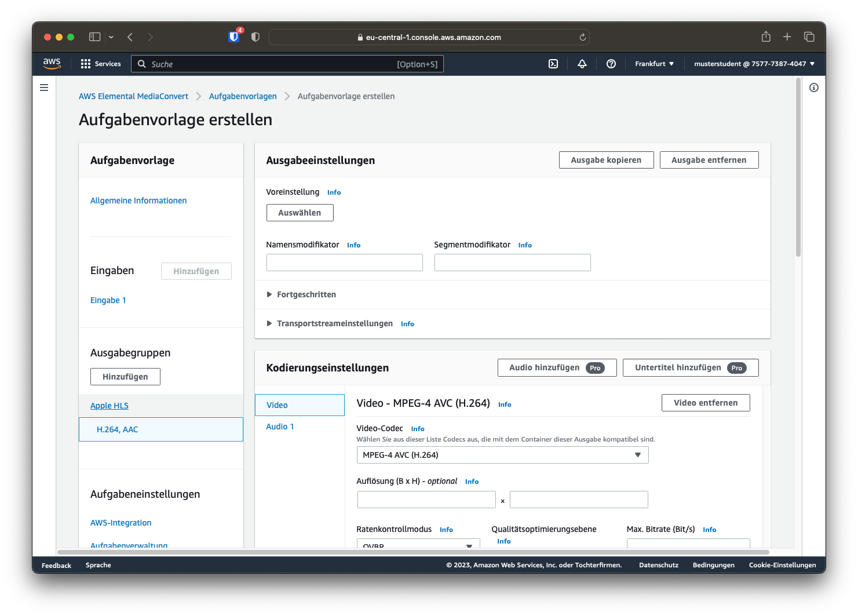Open the Safari tab groups dropdown chevron

click(111, 37)
